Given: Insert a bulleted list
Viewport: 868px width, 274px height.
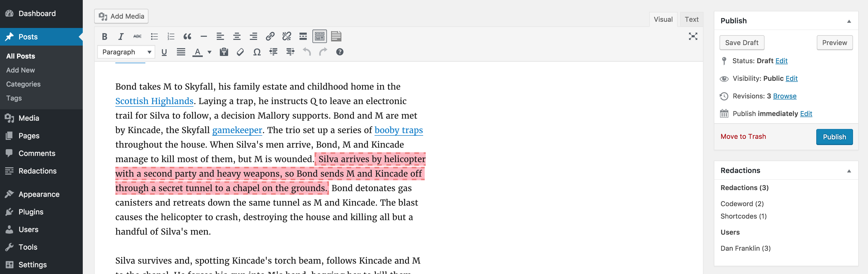Looking at the screenshot, I should tap(154, 37).
